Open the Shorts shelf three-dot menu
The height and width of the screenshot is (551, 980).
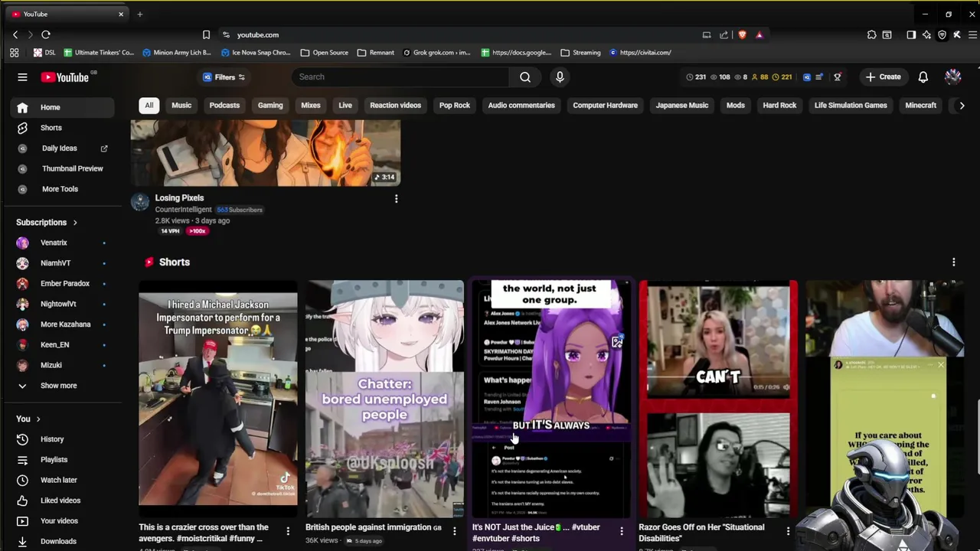point(953,262)
